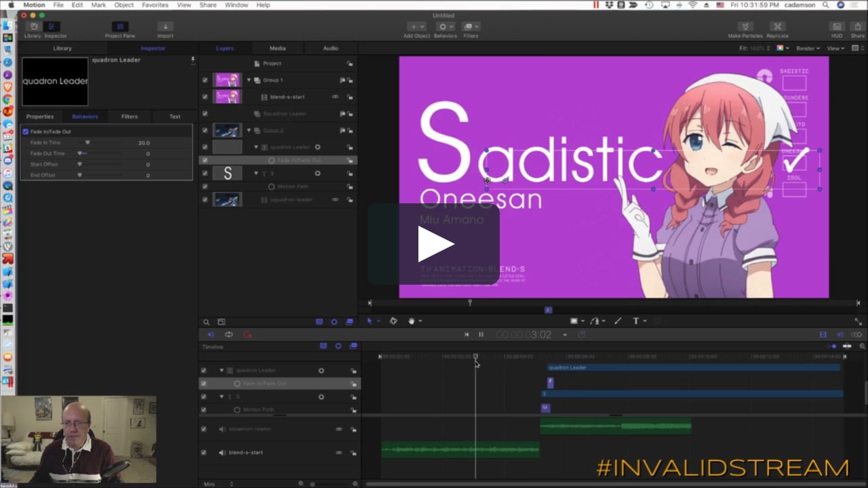Pause playback in the transport controls
868x488 pixels.
pos(481,334)
